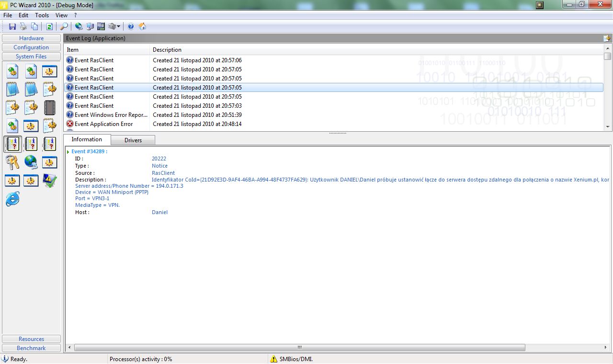Click the horizontal scrollbar left arrow
The image size is (613, 364).
[69, 348]
